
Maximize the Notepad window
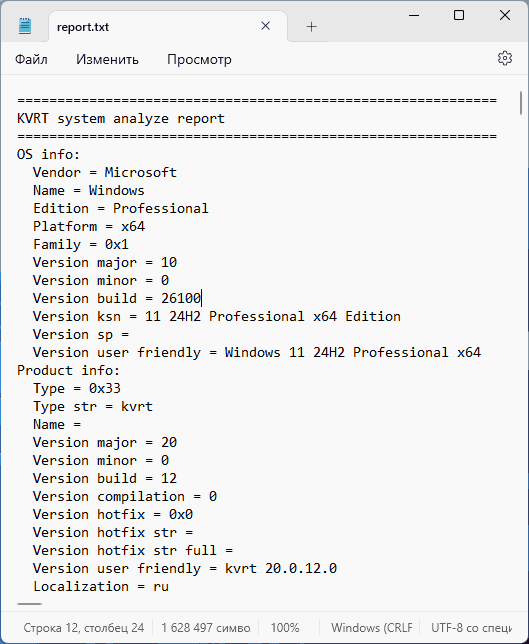tap(459, 16)
